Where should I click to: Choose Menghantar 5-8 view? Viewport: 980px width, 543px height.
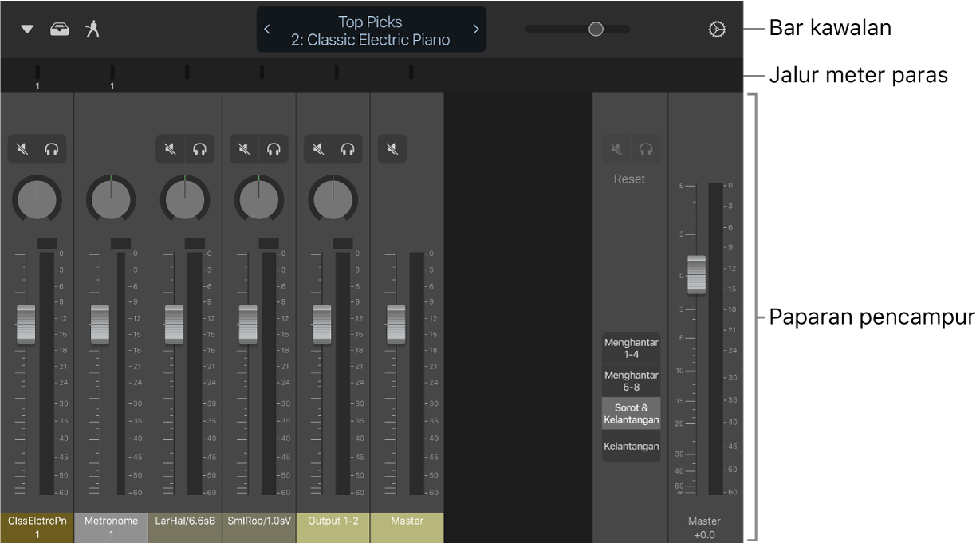coord(631,381)
